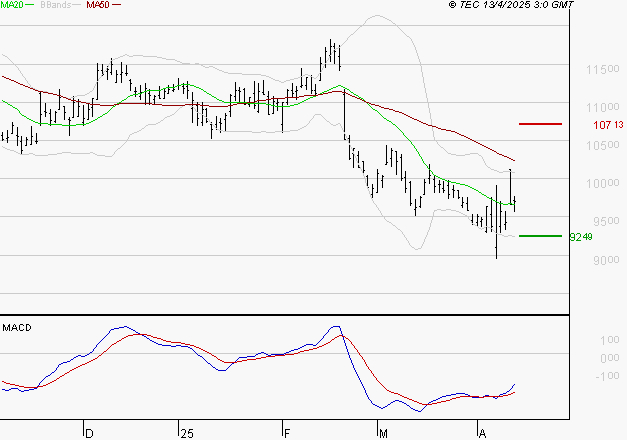The height and width of the screenshot is (440, 627).
Task: Click the 25 year marker on time axis
Action: pyautogui.click(x=187, y=434)
